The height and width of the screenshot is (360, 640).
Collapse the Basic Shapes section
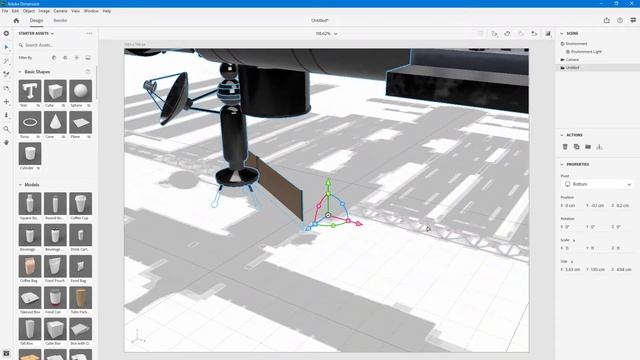point(20,72)
